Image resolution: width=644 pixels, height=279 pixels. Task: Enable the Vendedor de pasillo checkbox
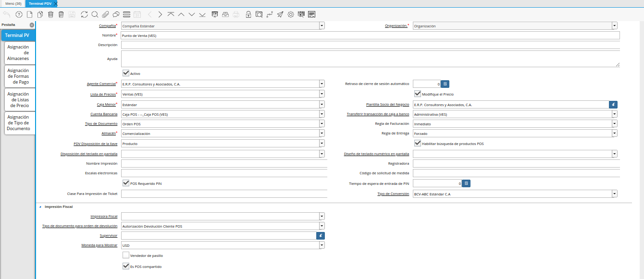point(126,255)
